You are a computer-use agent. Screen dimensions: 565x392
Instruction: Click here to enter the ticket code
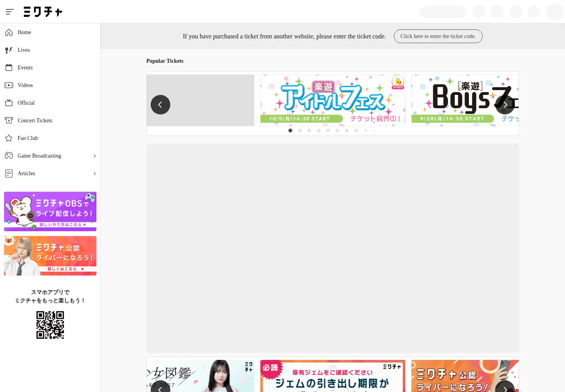[438, 36]
